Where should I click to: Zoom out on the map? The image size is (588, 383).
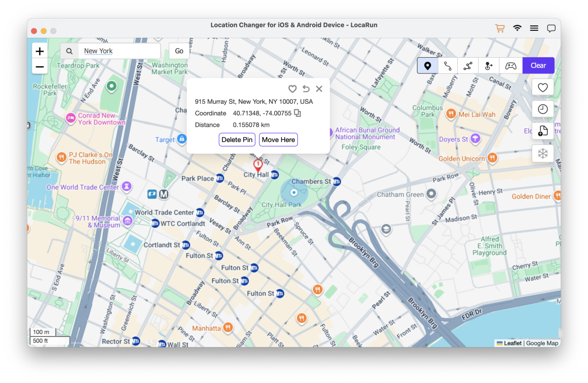40,67
